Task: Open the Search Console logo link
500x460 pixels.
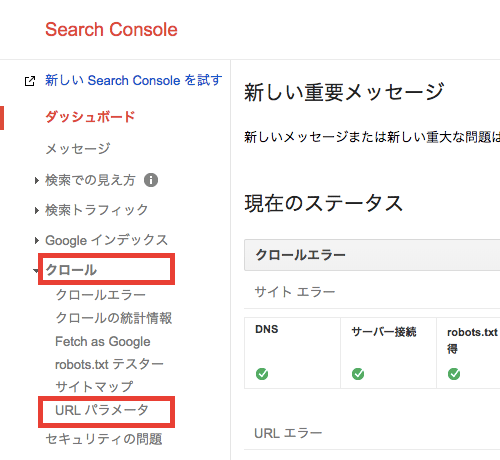Action: pyautogui.click(x=111, y=30)
